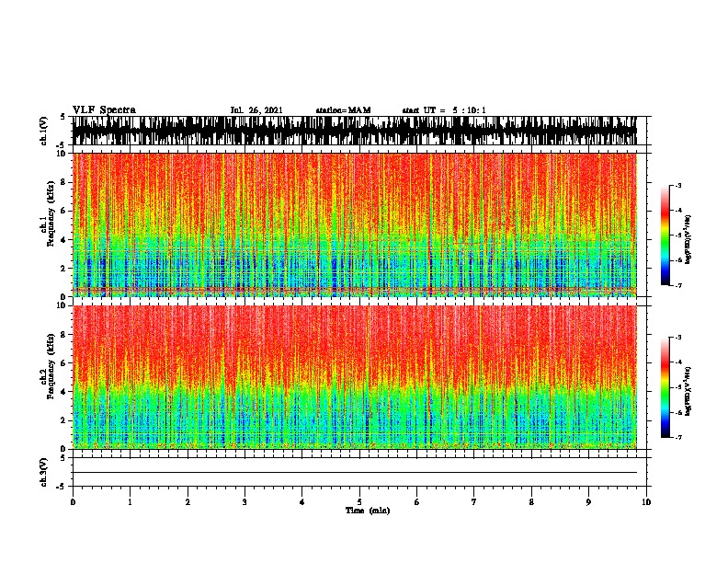Click the "10" tick on the time axis
The width and height of the screenshot is (728, 563).
coord(646,502)
